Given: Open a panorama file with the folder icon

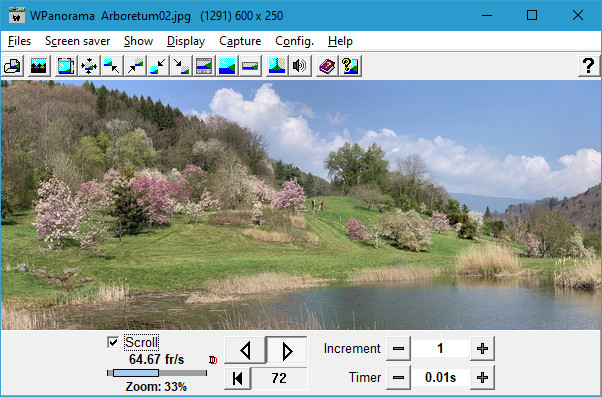Looking at the screenshot, I should click(x=13, y=66).
